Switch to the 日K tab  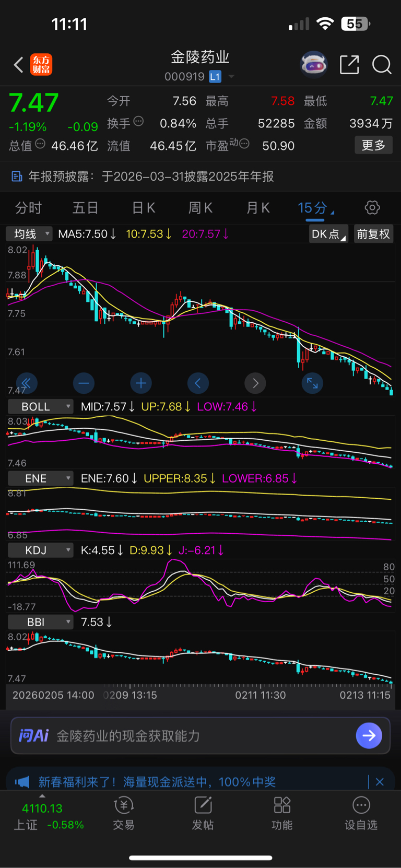144,208
